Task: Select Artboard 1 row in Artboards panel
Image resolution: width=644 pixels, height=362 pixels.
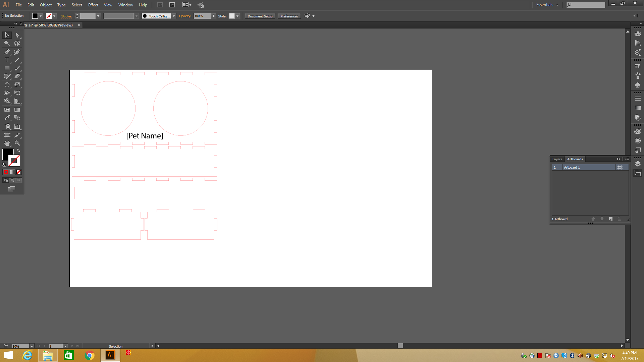Action: click(x=590, y=167)
